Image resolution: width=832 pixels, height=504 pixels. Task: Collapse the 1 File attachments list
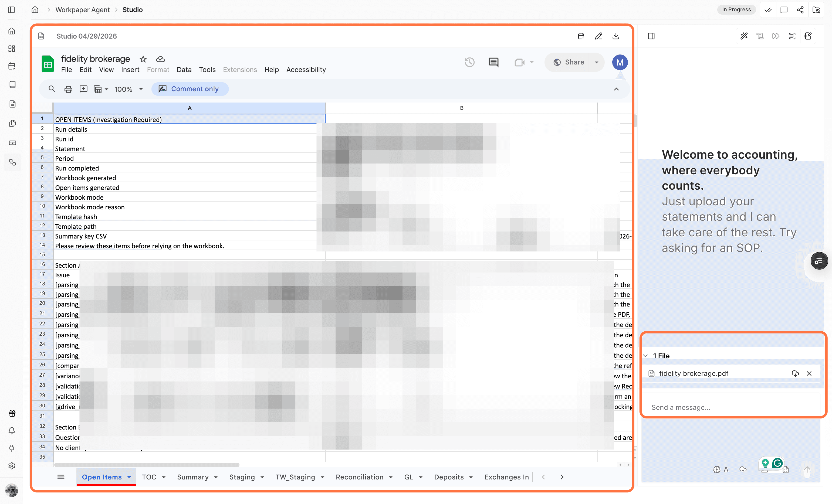coord(646,356)
